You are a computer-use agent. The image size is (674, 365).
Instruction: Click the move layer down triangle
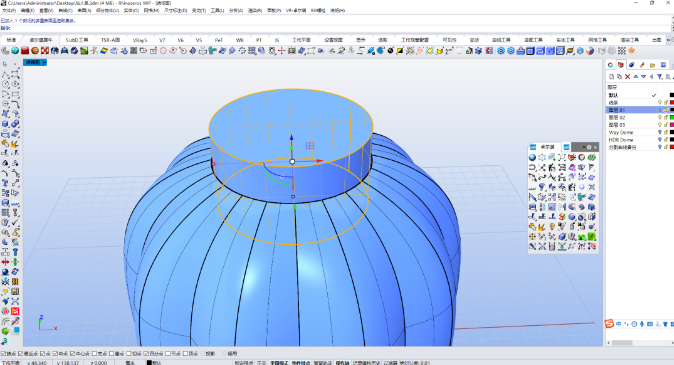(x=643, y=77)
